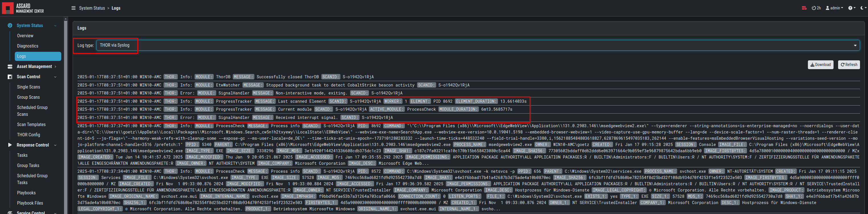Open Scan Templates in the sidebar

tap(31, 124)
